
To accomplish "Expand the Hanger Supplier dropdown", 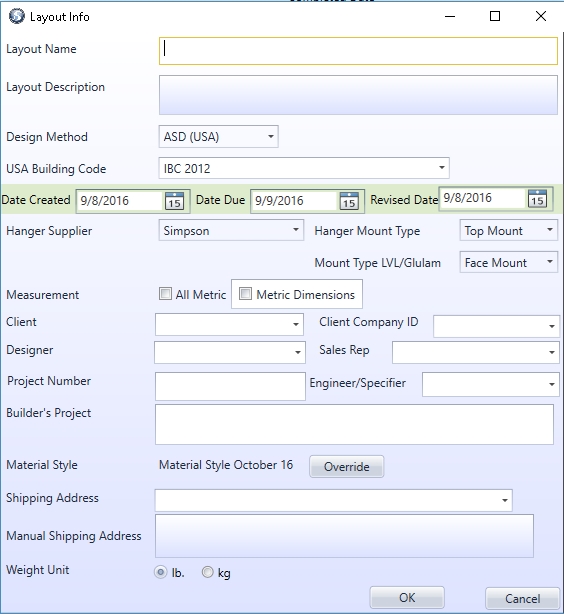I will pyautogui.click(x=231, y=230).
